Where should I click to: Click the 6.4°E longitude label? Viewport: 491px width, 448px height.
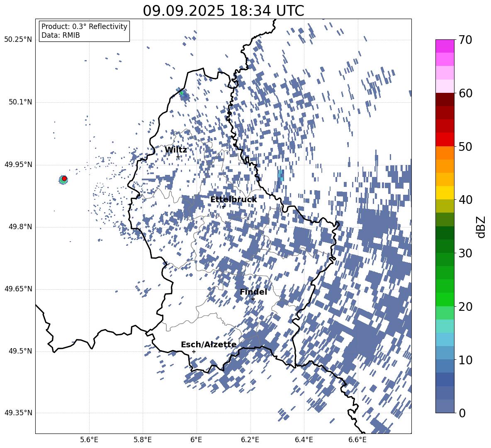pyautogui.click(x=304, y=440)
